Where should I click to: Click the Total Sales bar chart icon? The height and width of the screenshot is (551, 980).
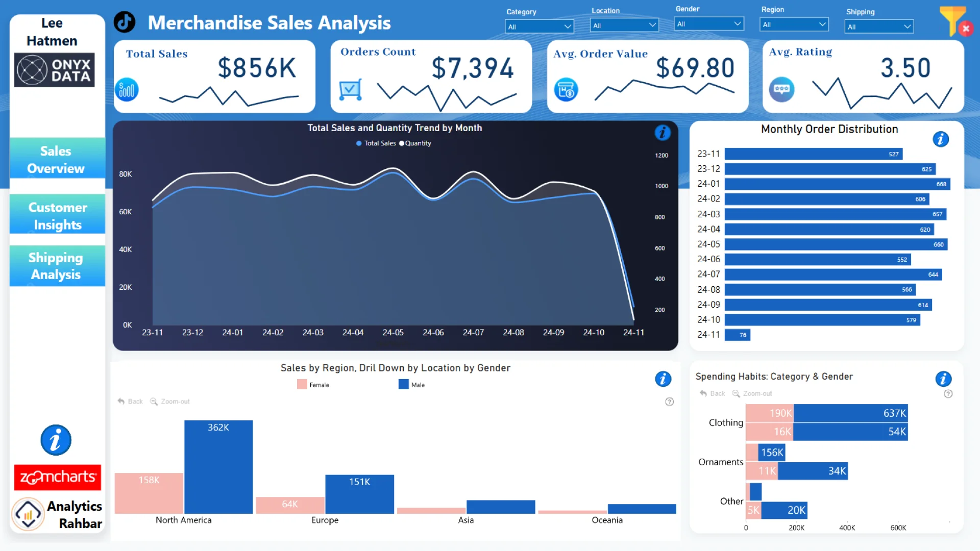click(127, 90)
